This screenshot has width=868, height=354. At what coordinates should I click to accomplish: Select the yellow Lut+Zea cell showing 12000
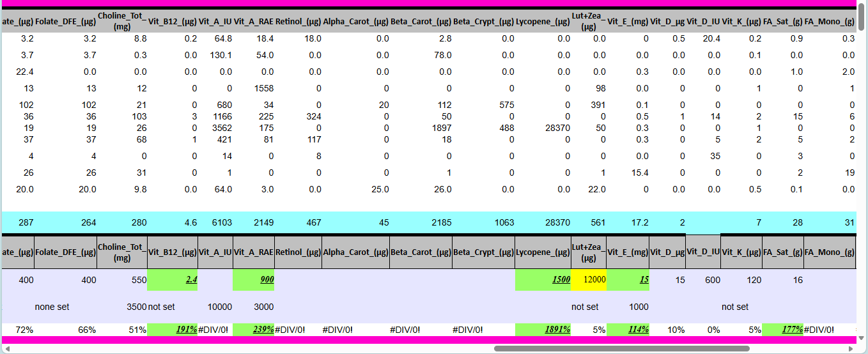[589, 280]
